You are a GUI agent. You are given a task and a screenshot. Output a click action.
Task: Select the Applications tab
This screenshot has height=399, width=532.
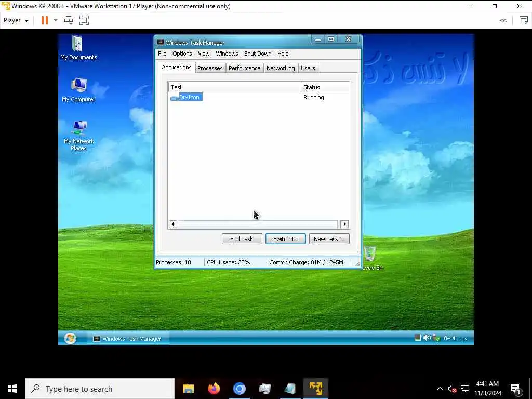(177, 67)
